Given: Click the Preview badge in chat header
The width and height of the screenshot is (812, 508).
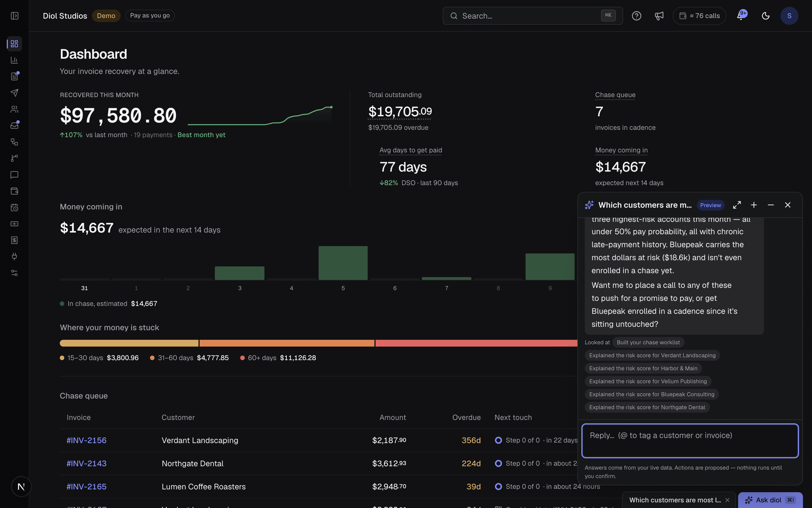Looking at the screenshot, I should point(710,205).
